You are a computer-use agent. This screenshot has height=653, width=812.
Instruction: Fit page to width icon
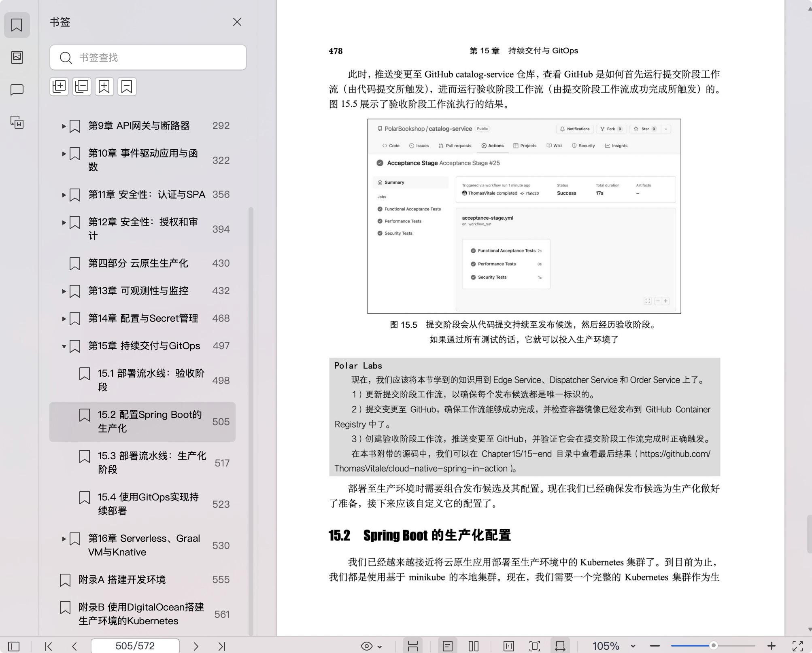[560, 646]
